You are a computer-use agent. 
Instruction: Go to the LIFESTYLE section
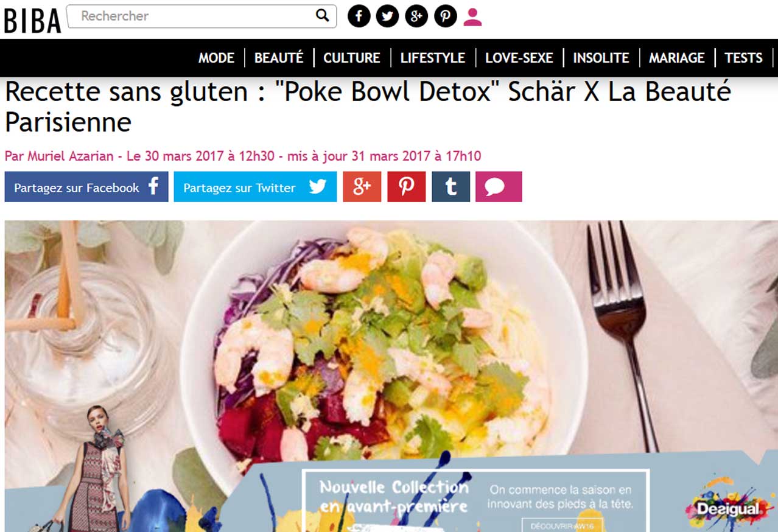(433, 58)
